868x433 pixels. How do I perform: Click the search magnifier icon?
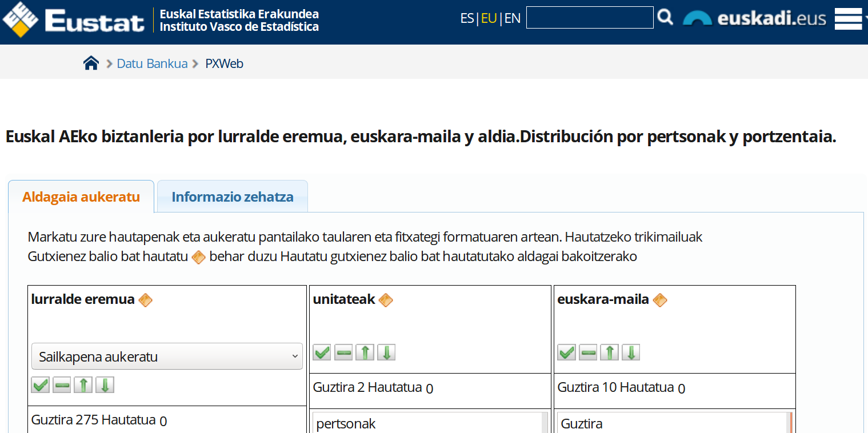(665, 18)
